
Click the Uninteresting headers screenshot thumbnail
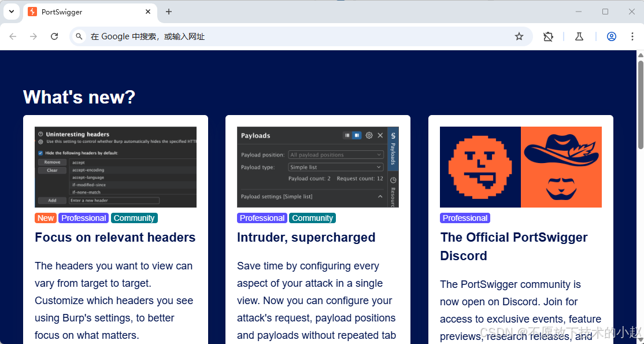(x=116, y=167)
